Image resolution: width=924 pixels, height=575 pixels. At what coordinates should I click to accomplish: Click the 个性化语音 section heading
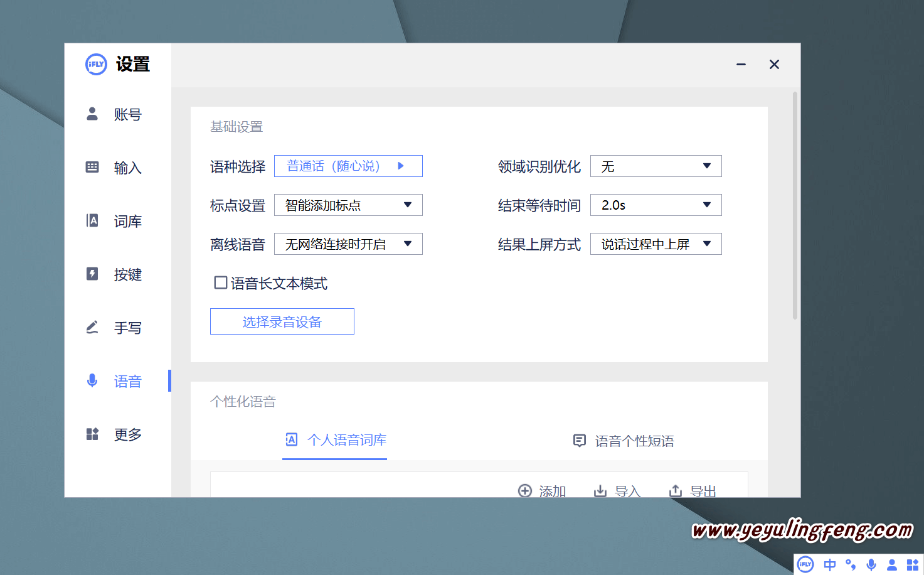tap(243, 402)
